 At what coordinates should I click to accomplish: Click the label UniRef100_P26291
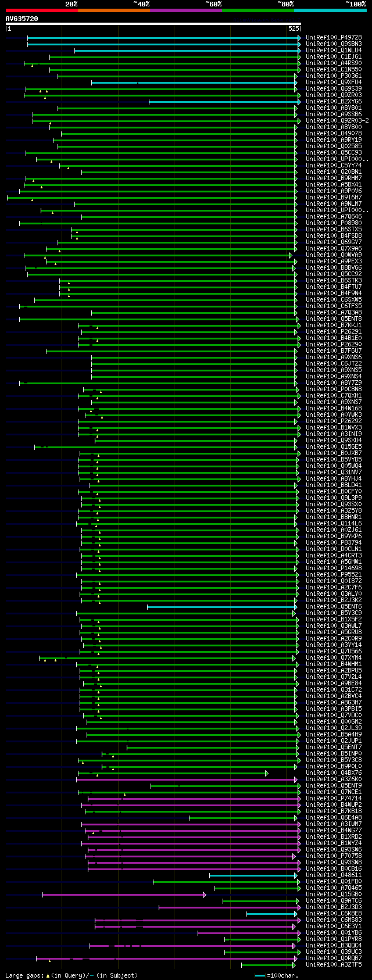point(334,331)
